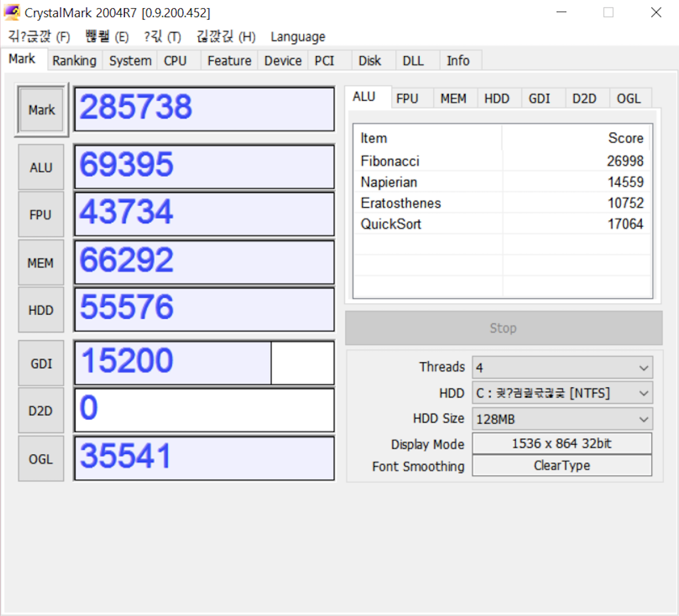Click the CrystalMark app icon in title bar
679x616 pixels.
click(x=12, y=12)
